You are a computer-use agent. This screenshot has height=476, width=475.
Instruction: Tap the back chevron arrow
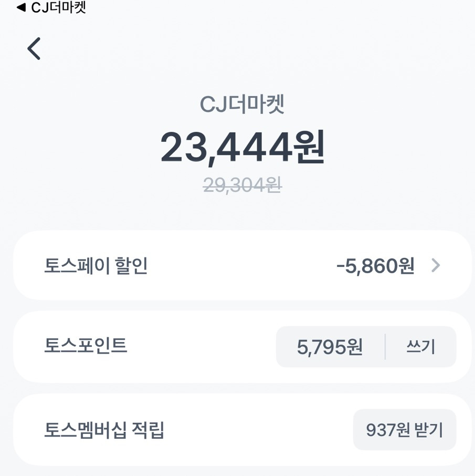34,49
